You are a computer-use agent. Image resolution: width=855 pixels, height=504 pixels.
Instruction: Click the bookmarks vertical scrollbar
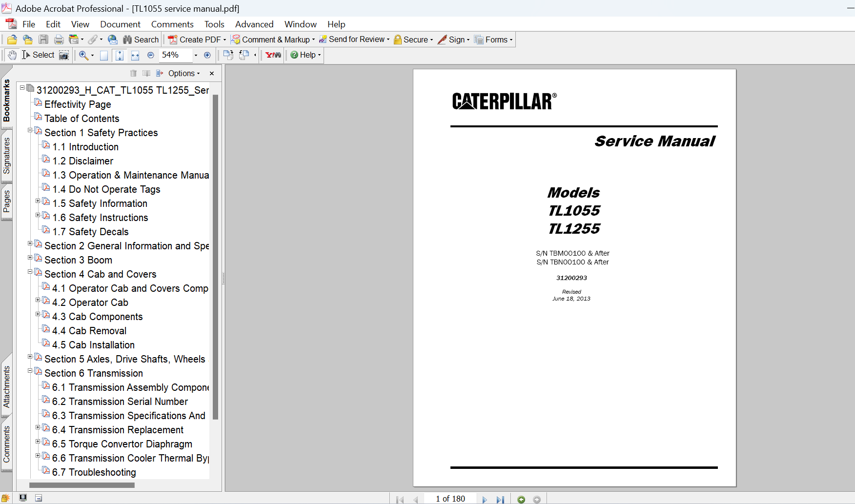[x=215, y=257]
